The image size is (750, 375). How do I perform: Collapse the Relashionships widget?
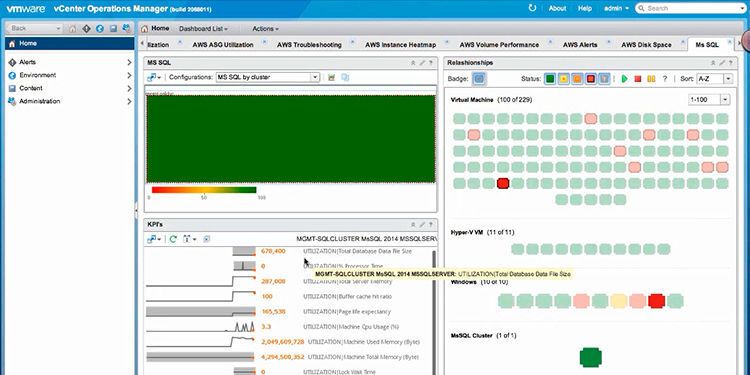[x=713, y=63]
